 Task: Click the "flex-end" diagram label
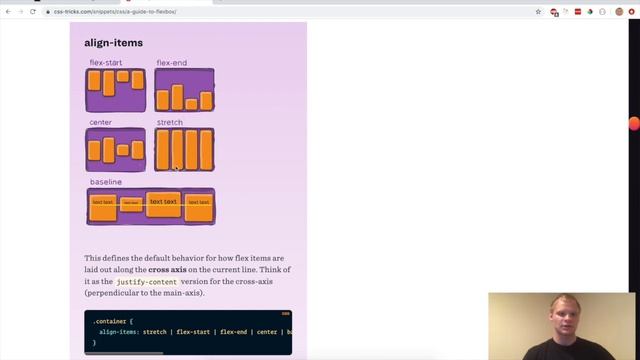[x=171, y=62]
